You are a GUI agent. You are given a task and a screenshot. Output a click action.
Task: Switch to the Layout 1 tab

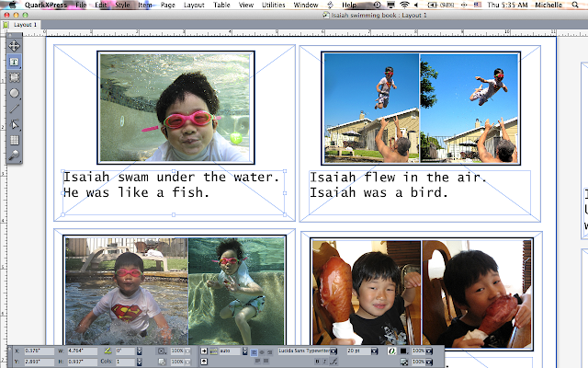pyautogui.click(x=25, y=25)
